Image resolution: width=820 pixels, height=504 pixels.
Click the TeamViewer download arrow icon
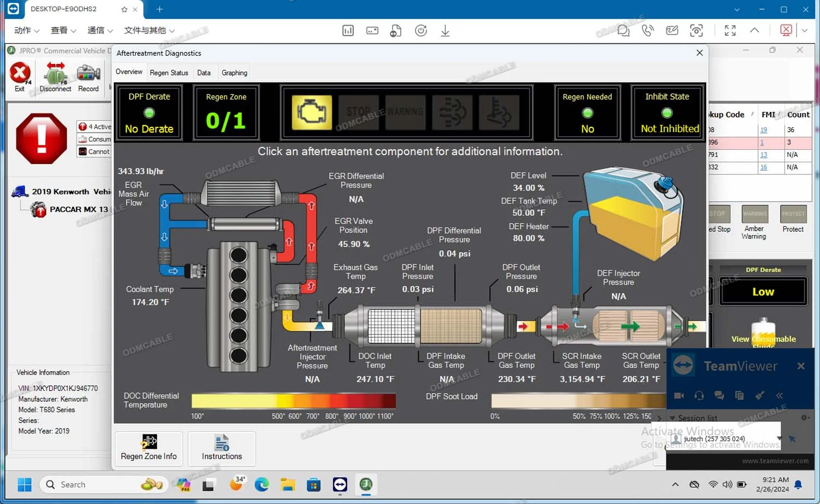tap(445, 31)
